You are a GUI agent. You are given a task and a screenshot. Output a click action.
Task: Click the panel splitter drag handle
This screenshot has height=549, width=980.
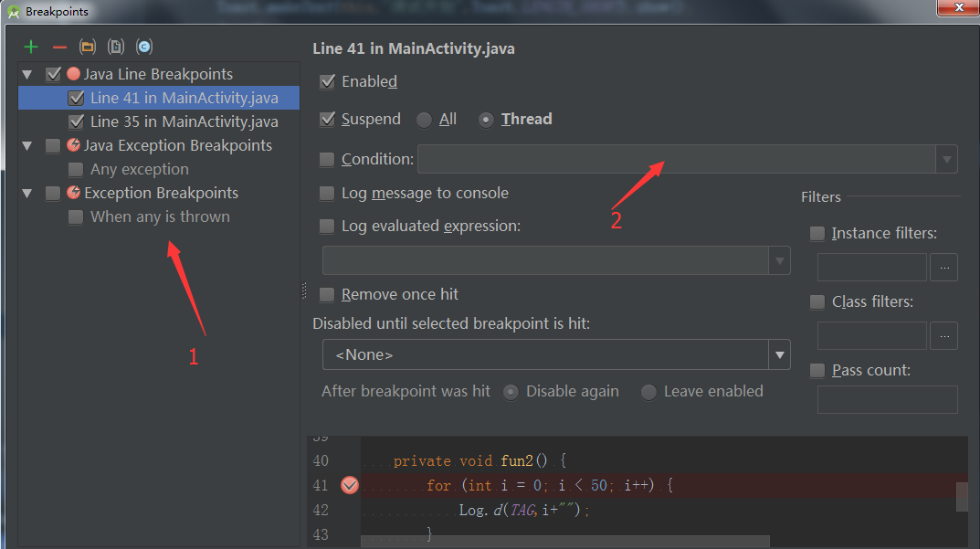[x=304, y=290]
